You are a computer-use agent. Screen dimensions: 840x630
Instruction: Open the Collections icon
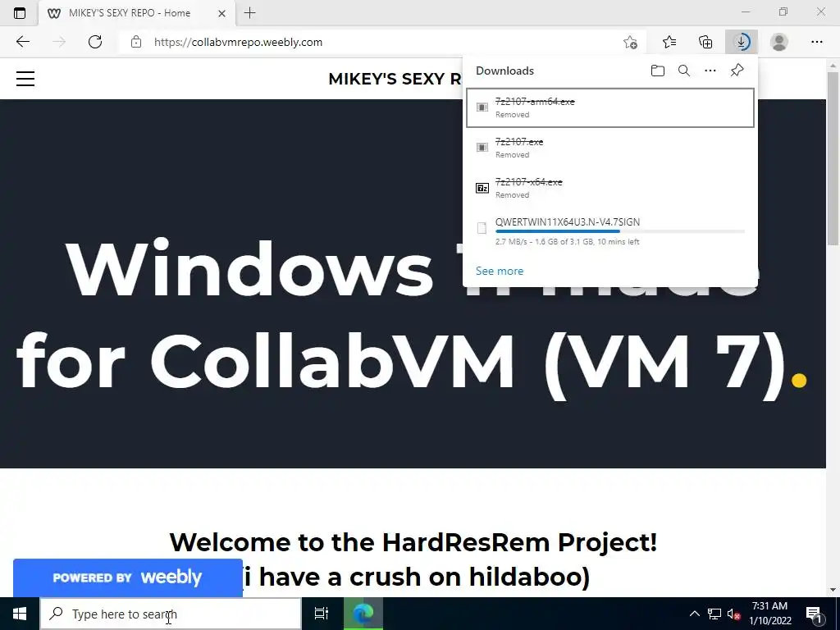[705, 42]
